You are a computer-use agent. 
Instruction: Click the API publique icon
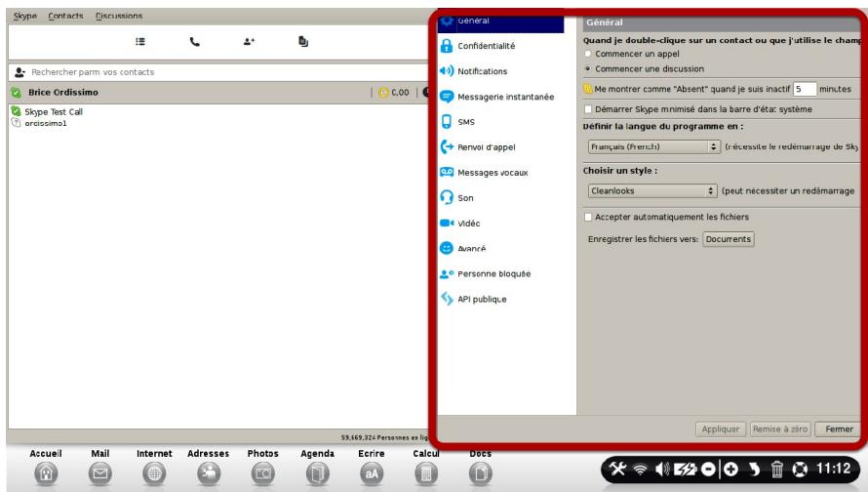click(x=446, y=299)
